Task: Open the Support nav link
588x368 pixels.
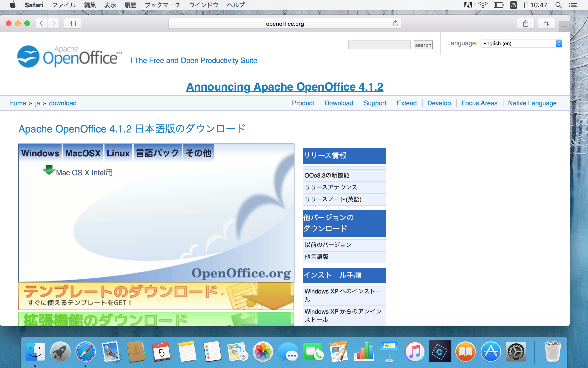Action: [x=375, y=103]
